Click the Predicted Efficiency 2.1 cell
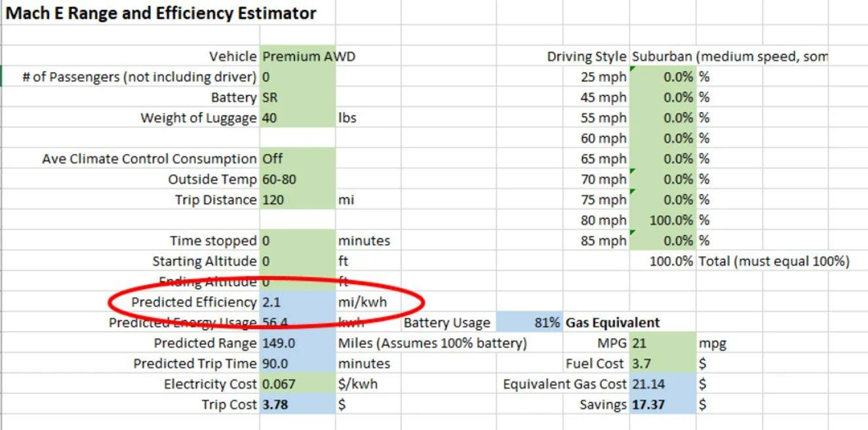 click(x=298, y=302)
